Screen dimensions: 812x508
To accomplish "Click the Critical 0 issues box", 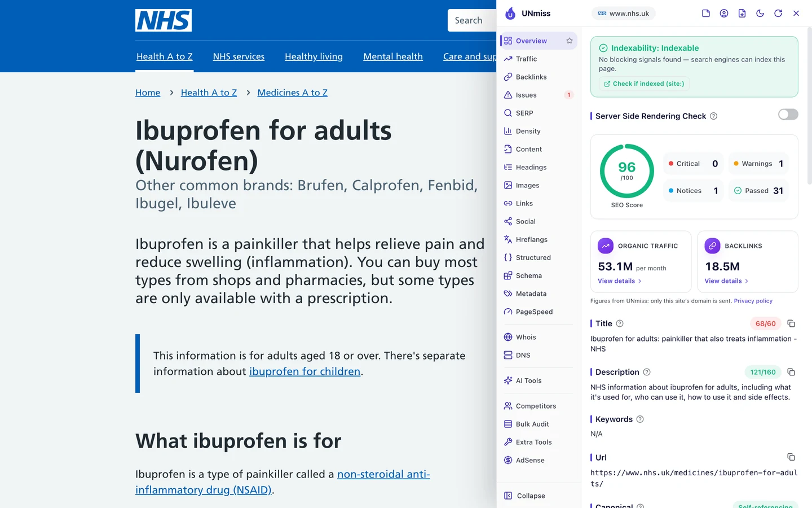I will pyautogui.click(x=693, y=164).
